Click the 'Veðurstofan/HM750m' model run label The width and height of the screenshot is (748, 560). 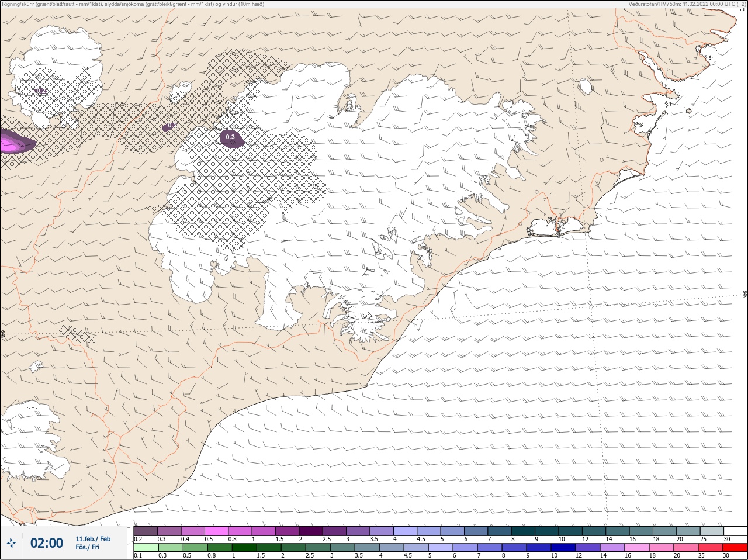(687, 4)
